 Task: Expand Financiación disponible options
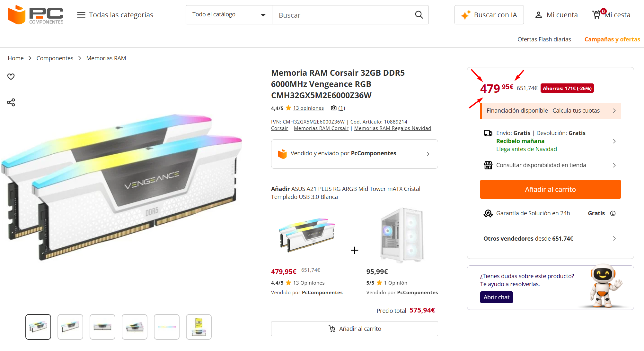pyautogui.click(x=551, y=111)
